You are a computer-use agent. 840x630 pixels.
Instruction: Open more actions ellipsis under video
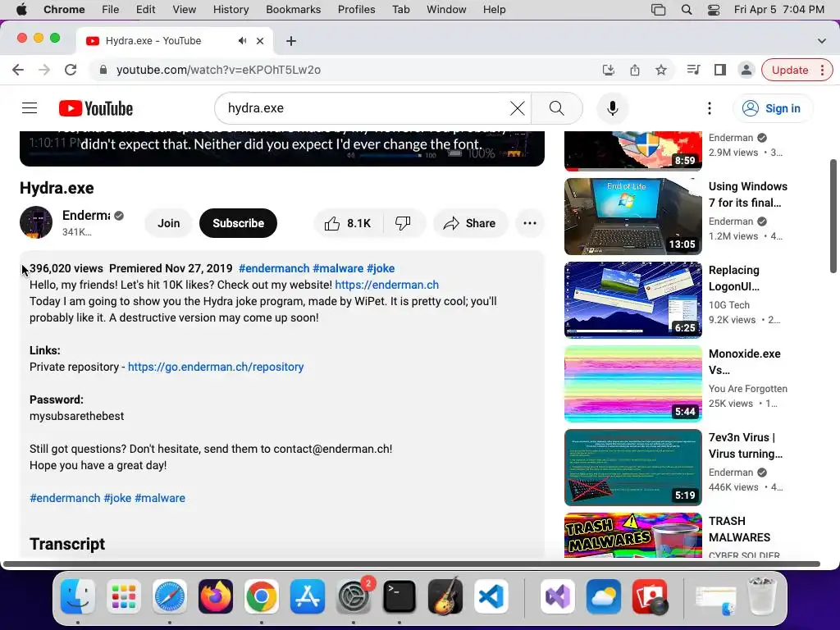(x=529, y=223)
